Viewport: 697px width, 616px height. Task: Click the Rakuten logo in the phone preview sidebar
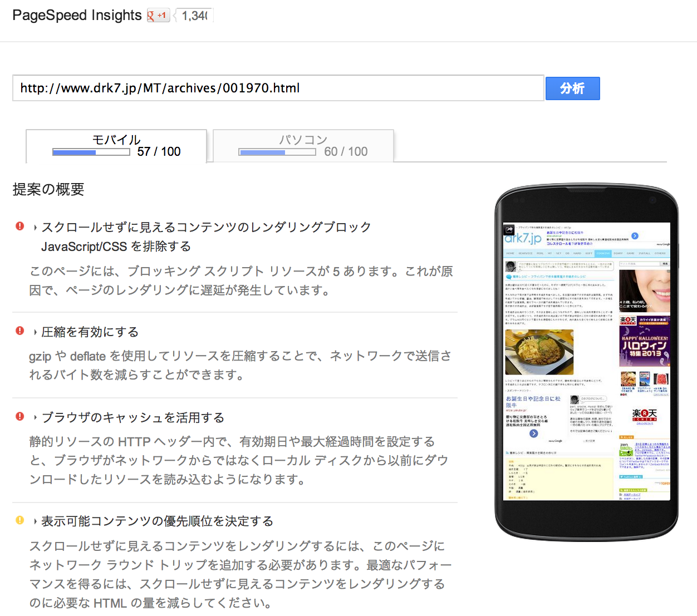[x=644, y=415]
